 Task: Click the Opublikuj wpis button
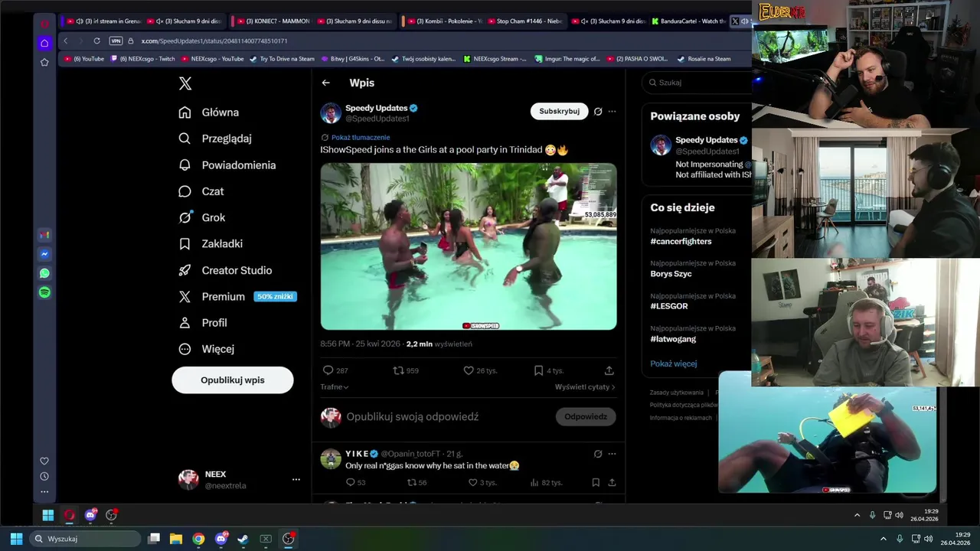[x=233, y=380]
